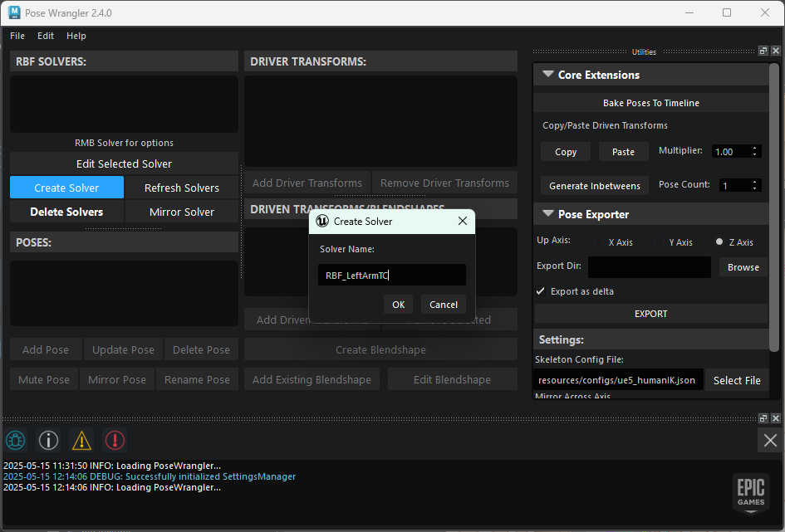Click the Skeleton Config File path field
The image size is (785, 532).
[x=618, y=380]
